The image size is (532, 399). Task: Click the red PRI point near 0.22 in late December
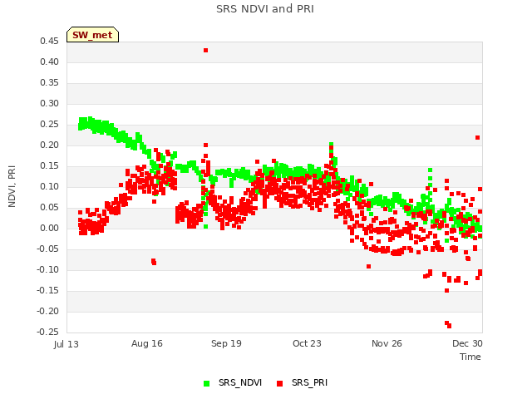pyautogui.click(x=477, y=137)
